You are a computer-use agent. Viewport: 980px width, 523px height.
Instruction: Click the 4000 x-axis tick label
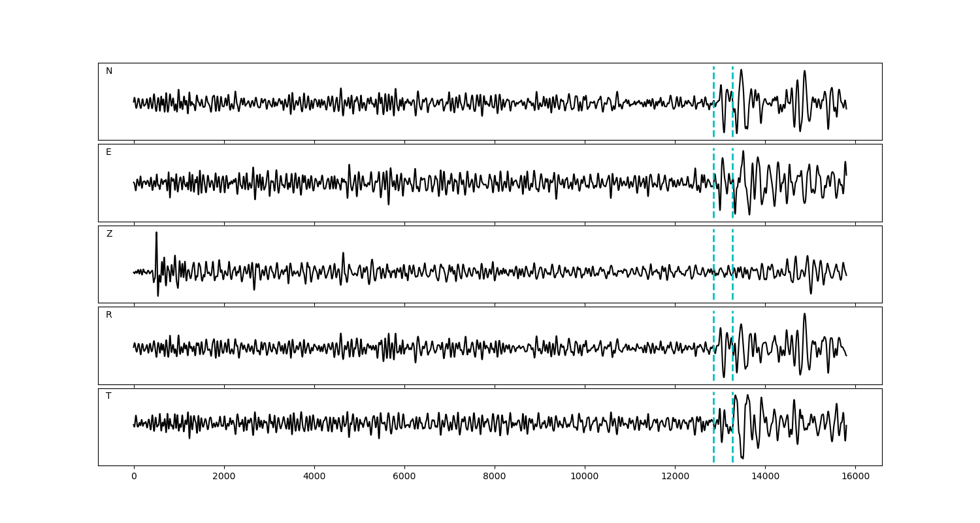[x=314, y=477]
